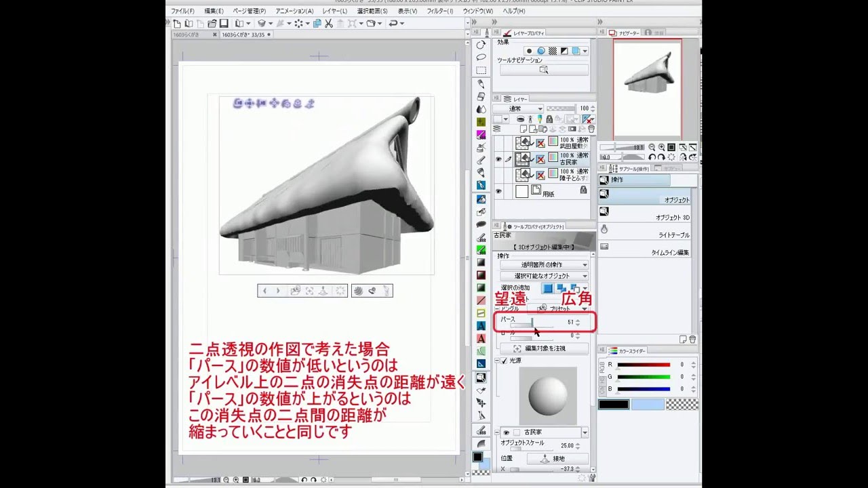The image size is (868, 488).
Task: Select the lasso selection tool
Action: pyautogui.click(x=481, y=57)
